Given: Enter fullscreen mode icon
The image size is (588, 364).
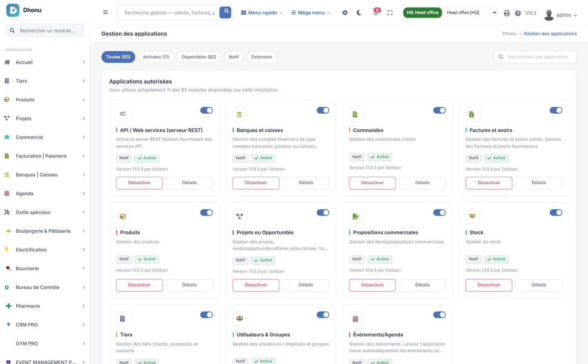Looking at the screenshot, I should pyautogui.click(x=390, y=13).
